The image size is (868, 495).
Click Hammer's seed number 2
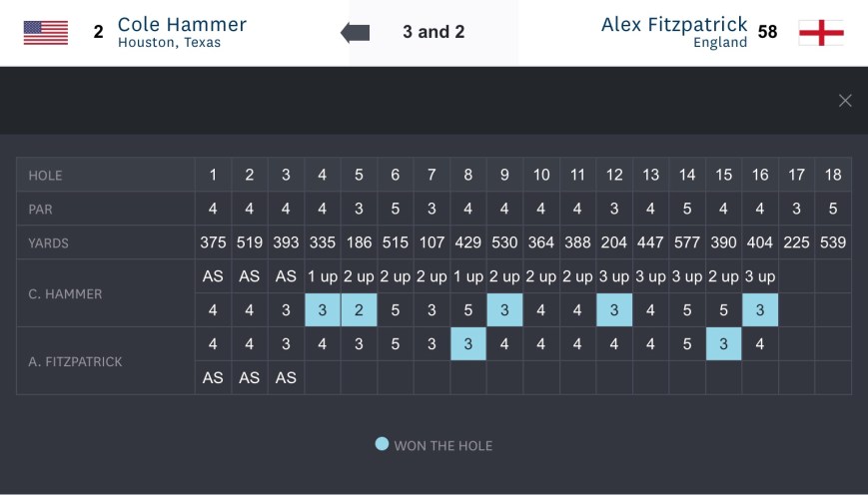coord(98,32)
